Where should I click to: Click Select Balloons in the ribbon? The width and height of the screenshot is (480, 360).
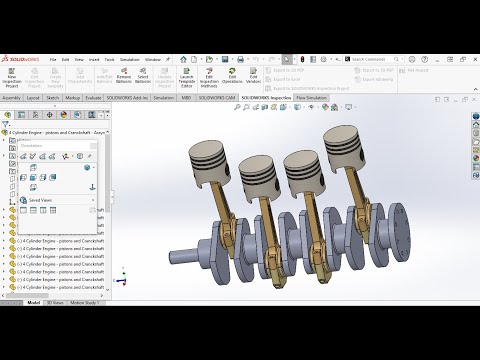143,75
